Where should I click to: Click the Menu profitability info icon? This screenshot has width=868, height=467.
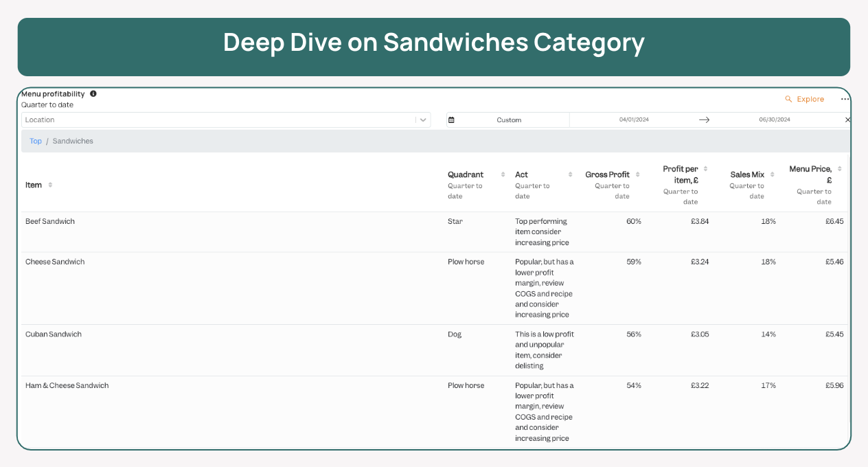(x=93, y=93)
